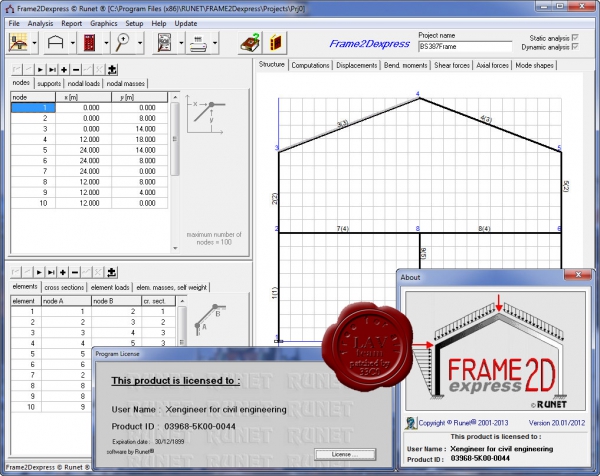The height and width of the screenshot is (476, 600).
Task: Open the Graphics menu
Action: click(x=104, y=23)
